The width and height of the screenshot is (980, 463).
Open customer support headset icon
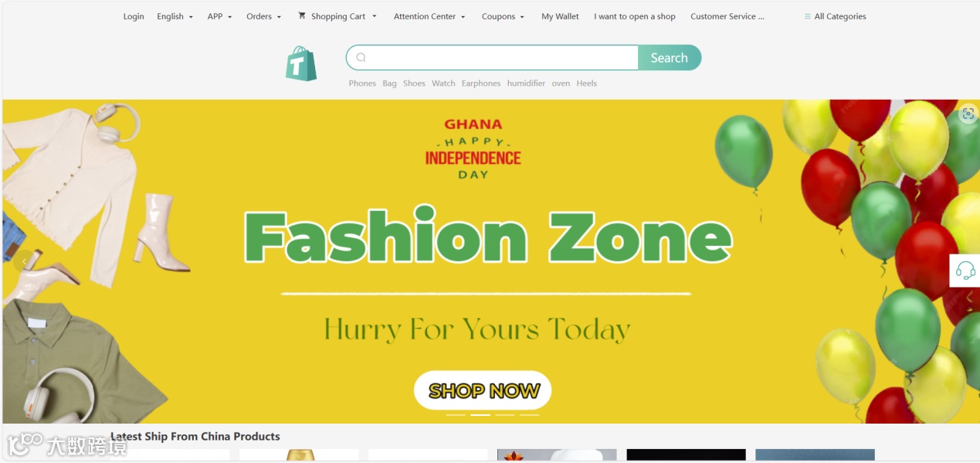(x=965, y=271)
